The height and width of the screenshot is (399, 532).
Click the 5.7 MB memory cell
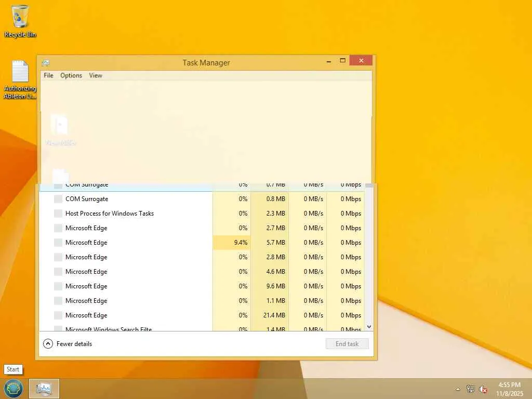270,243
